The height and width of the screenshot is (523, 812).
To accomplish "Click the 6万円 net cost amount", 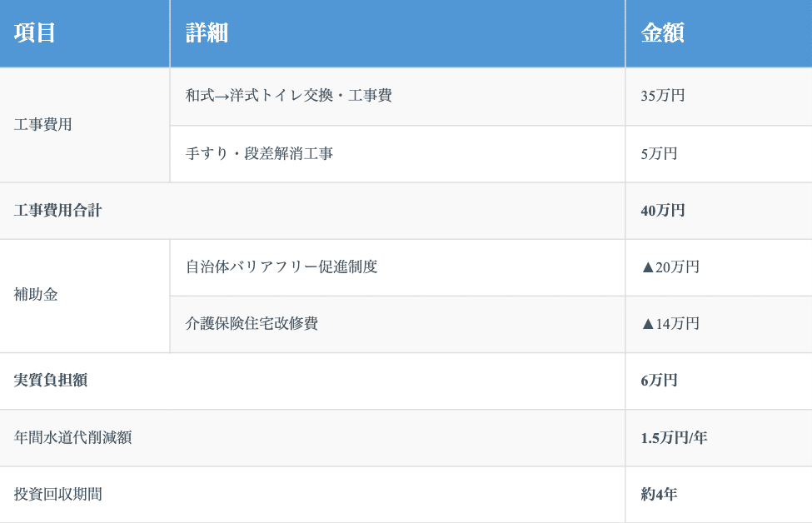I will tap(659, 381).
